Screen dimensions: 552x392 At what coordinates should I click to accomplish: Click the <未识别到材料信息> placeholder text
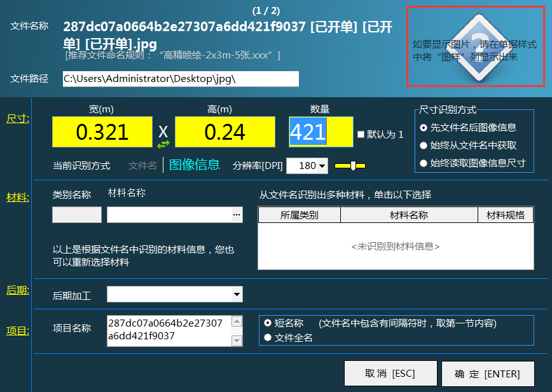pyautogui.click(x=396, y=247)
